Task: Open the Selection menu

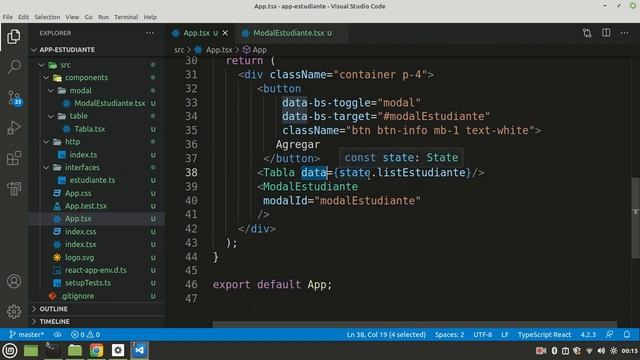Action: point(47,17)
